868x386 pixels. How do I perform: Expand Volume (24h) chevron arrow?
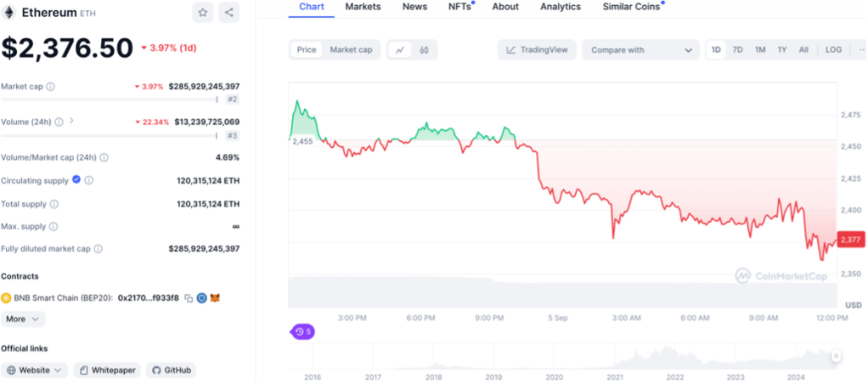tap(71, 121)
